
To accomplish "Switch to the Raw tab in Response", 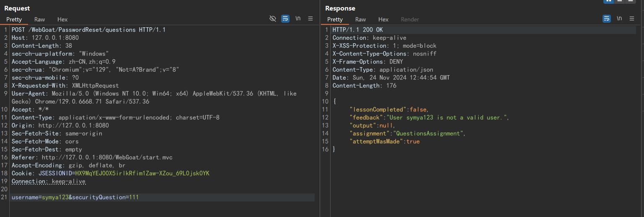I will (x=361, y=19).
